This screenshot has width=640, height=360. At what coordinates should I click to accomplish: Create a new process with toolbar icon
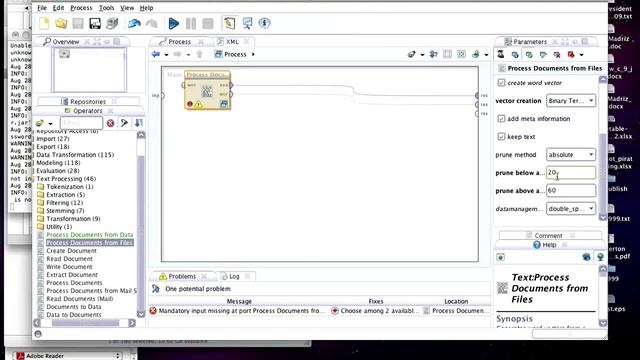pos(44,23)
